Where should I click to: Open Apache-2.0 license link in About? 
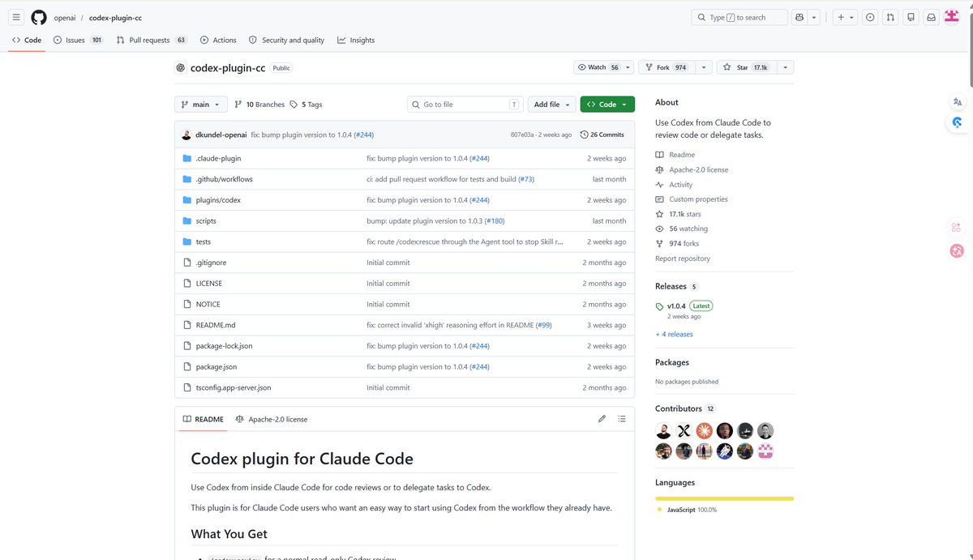692,169
